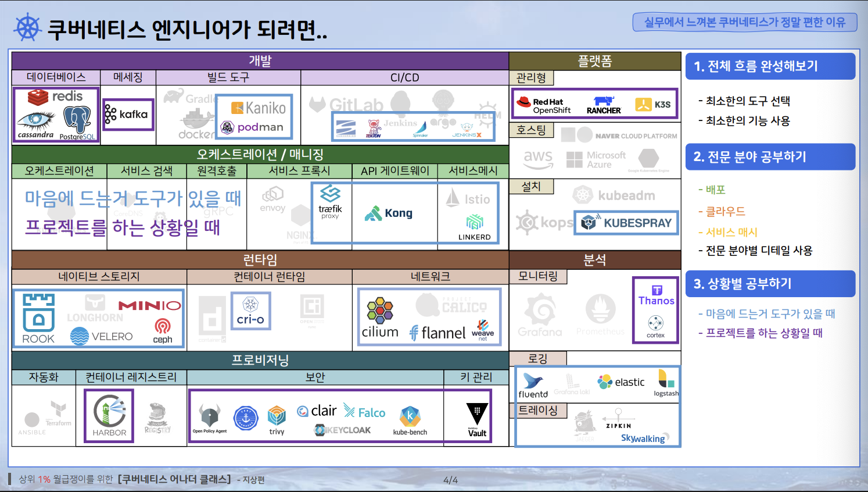
Task: Click the '4/4' page number
Action: 450,480
